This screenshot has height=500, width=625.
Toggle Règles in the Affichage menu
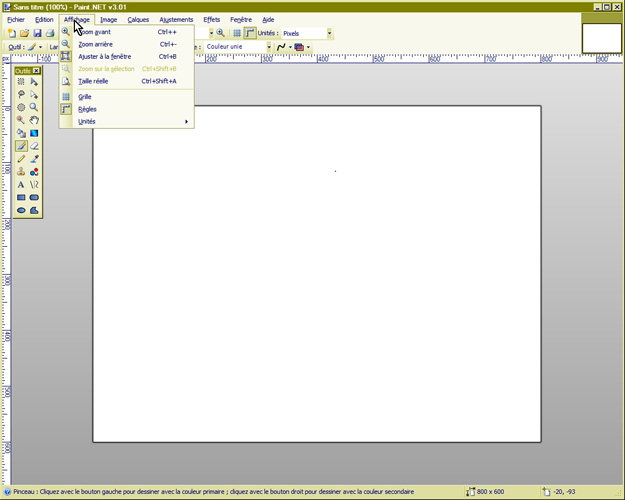(x=87, y=109)
